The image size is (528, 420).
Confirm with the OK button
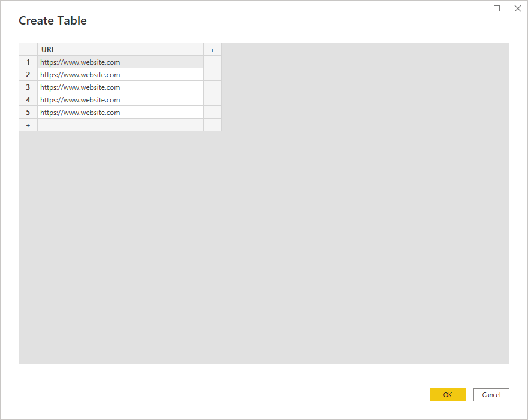tap(448, 395)
